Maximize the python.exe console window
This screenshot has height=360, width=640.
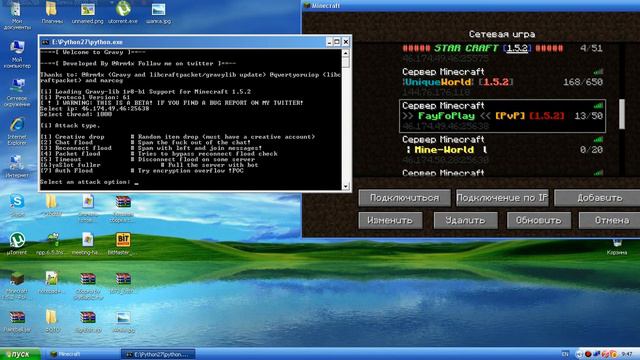click(x=337, y=42)
